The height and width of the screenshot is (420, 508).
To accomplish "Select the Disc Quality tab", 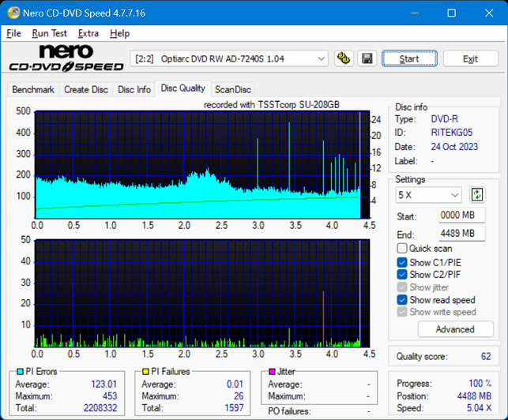I will (183, 88).
